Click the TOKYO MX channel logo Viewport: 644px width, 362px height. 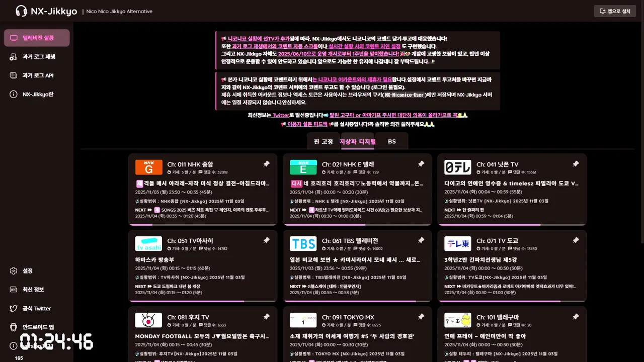pos(303,320)
